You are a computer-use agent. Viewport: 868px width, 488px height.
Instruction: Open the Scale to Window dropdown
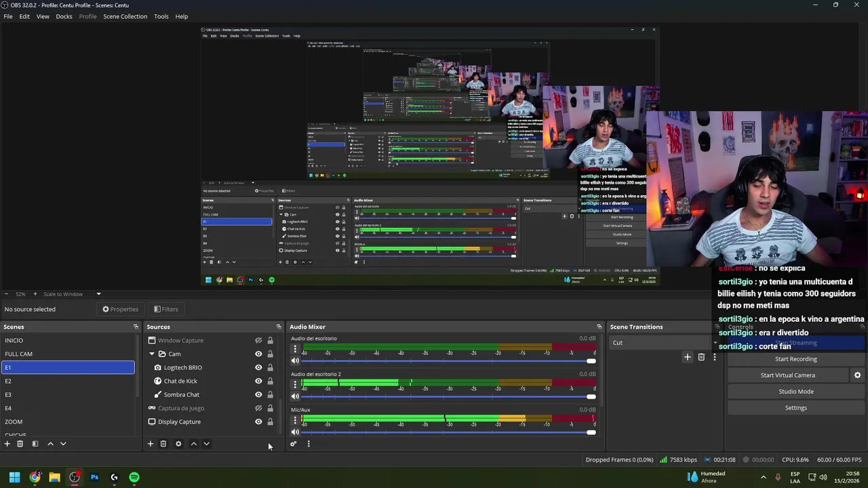[72, 294]
